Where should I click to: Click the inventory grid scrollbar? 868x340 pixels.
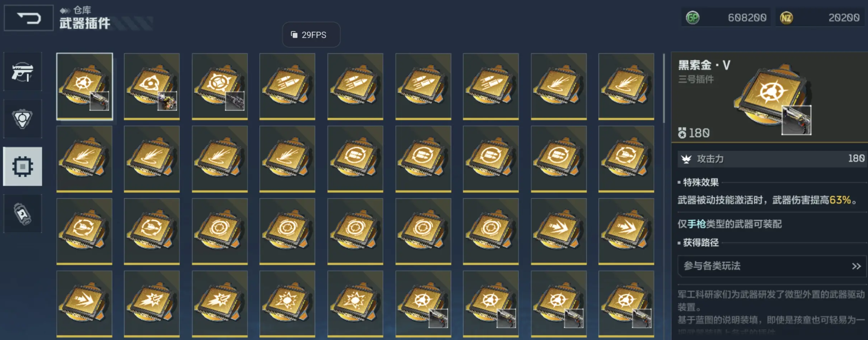[x=664, y=88]
